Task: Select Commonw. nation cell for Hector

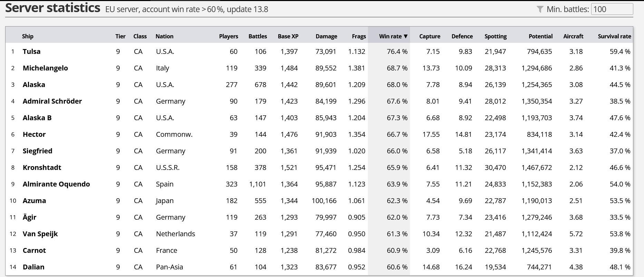Action: pos(174,134)
